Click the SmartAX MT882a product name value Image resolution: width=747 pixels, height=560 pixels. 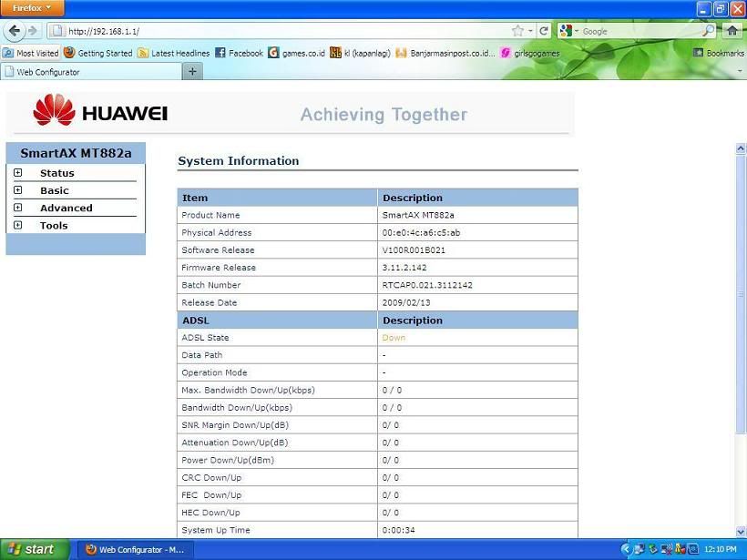point(418,215)
